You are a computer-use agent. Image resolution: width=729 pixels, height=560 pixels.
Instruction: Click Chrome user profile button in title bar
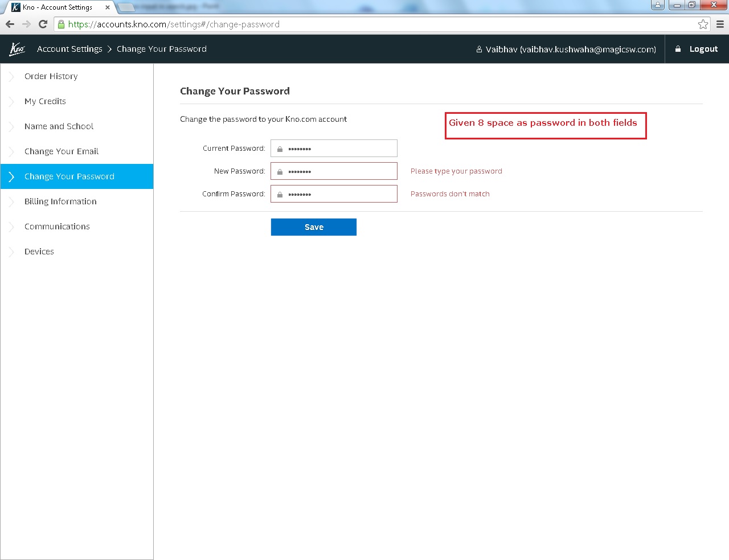click(x=658, y=5)
